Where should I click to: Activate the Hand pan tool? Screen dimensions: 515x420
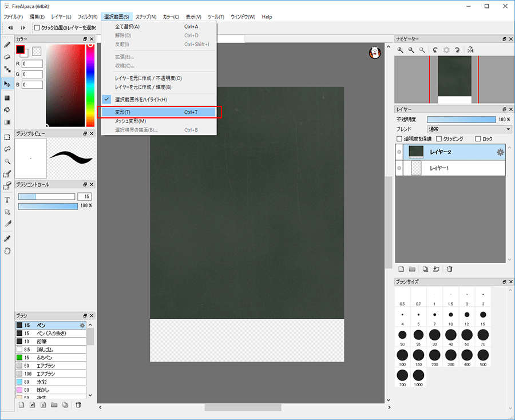tap(7, 251)
